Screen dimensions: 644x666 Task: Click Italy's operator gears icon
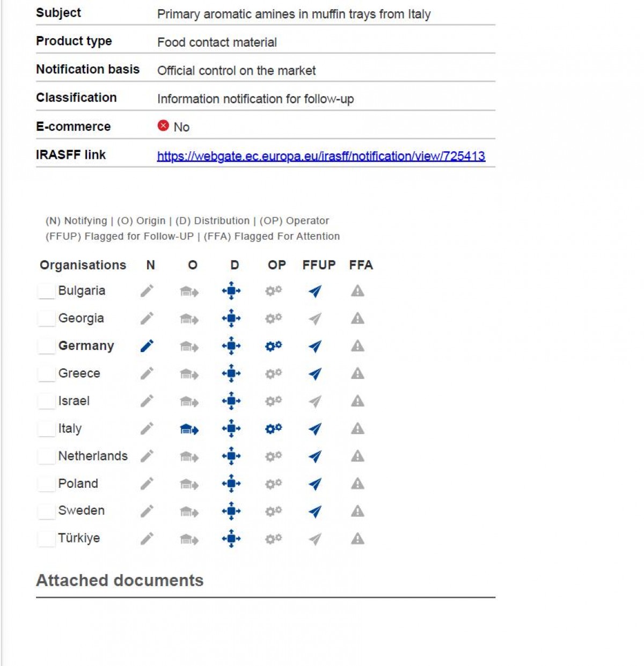click(x=273, y=429)
